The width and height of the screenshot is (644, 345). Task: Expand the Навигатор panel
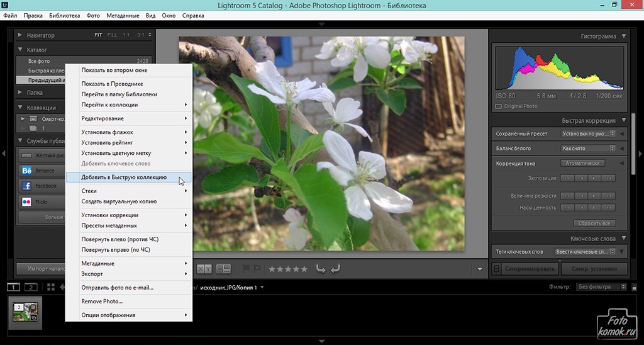pyautogui.click(x=20, y=36)
